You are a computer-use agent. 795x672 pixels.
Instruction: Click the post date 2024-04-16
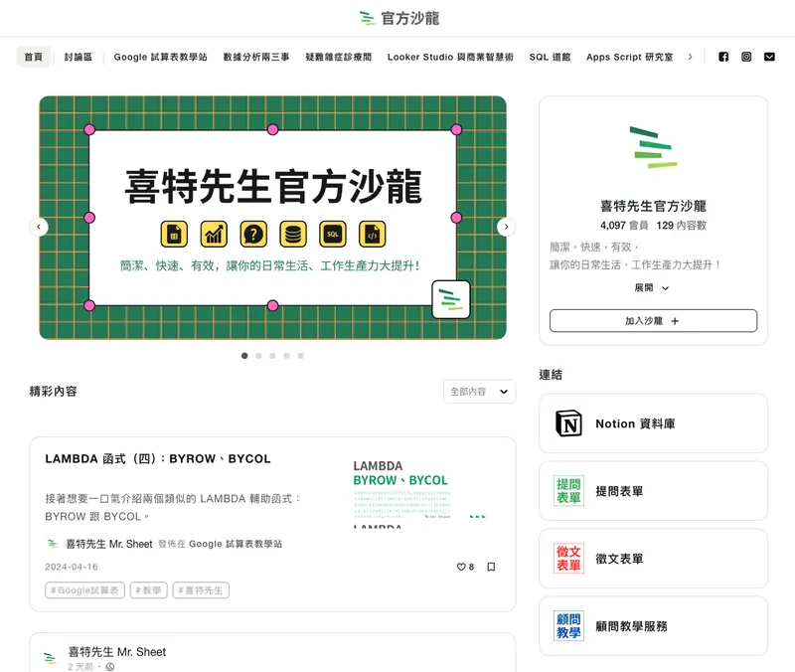pos(72,567)
